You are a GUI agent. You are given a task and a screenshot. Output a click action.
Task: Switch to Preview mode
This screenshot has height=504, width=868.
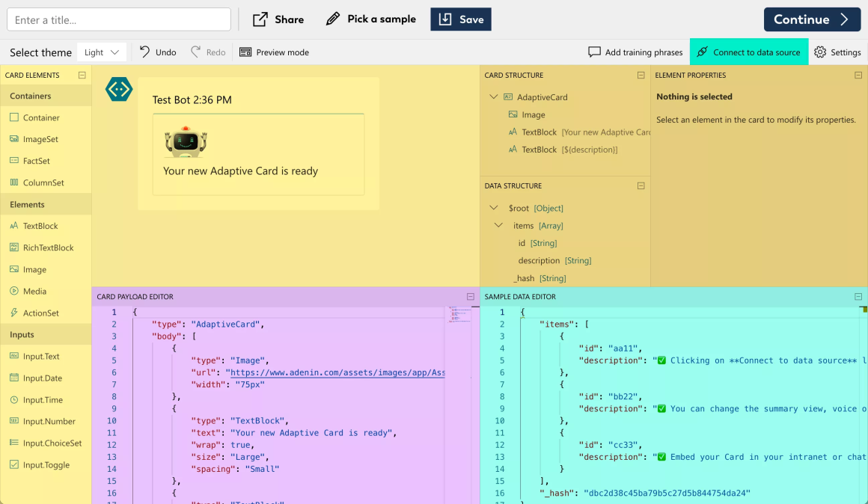point(274,52)
